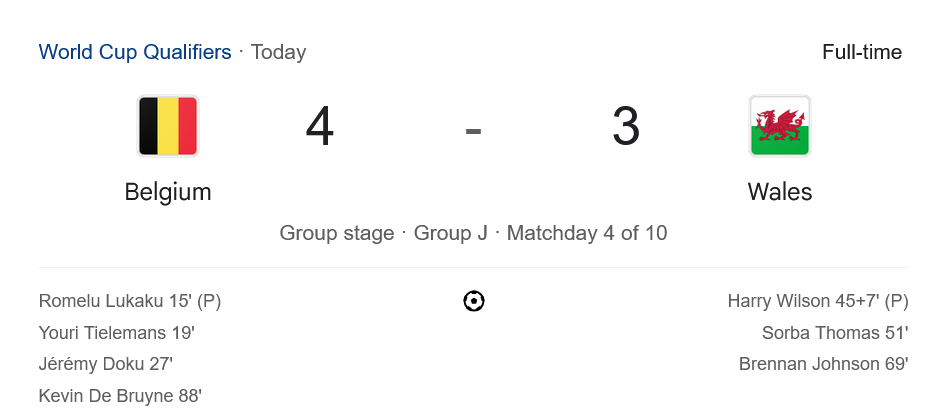Click the Full-time match status
Image resolution: width=948 pixels, height=420 pixels.
click(x=861, y=52)
